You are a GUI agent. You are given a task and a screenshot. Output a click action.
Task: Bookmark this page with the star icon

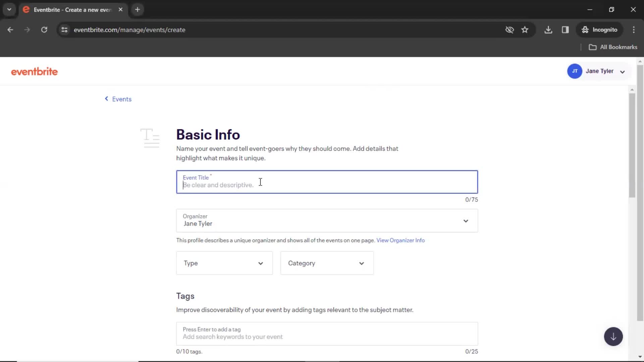525,30
